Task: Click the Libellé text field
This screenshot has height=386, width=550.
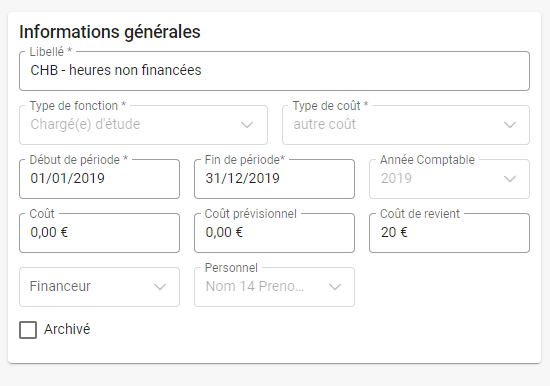Action: tap(274, 71)
